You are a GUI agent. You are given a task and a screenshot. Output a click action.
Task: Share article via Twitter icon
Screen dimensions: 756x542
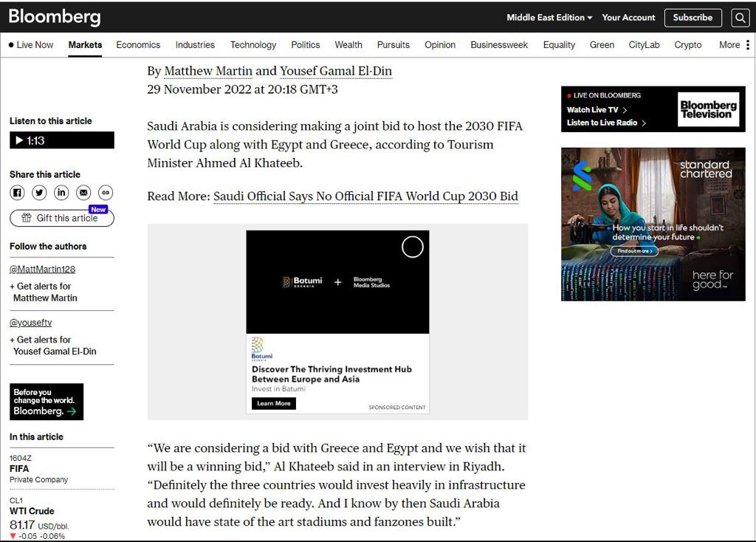[x=39, y=193]
